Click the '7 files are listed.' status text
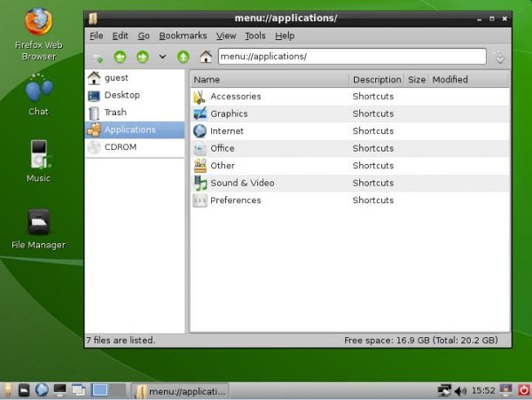Image resolution: width=532 pixels, height=400 pixels. (x=121, y=340)
